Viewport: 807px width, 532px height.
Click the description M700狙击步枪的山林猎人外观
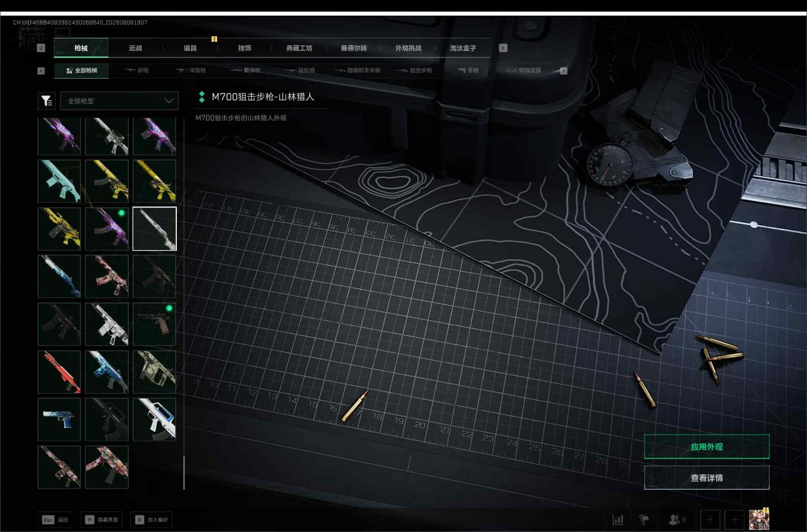point(241,118)
